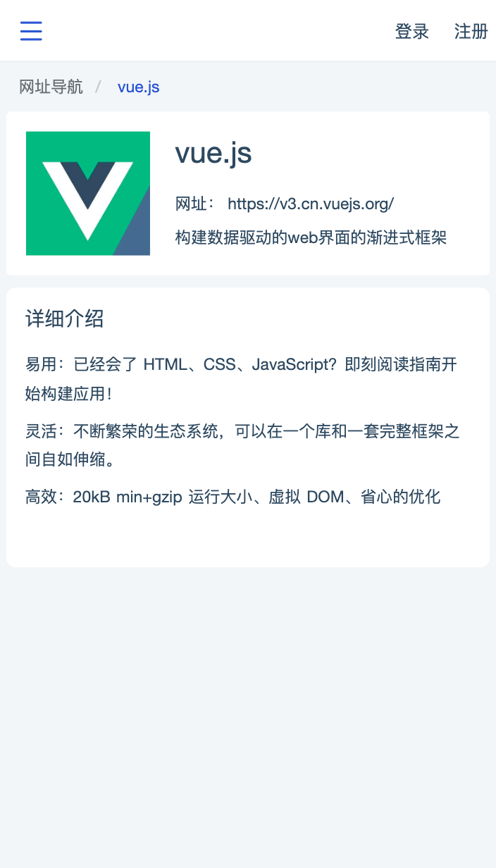Click the 易用 paragraph about HTML, CSS, JavaScript
This screenshot has width=496, height=868.
point(242,378)
